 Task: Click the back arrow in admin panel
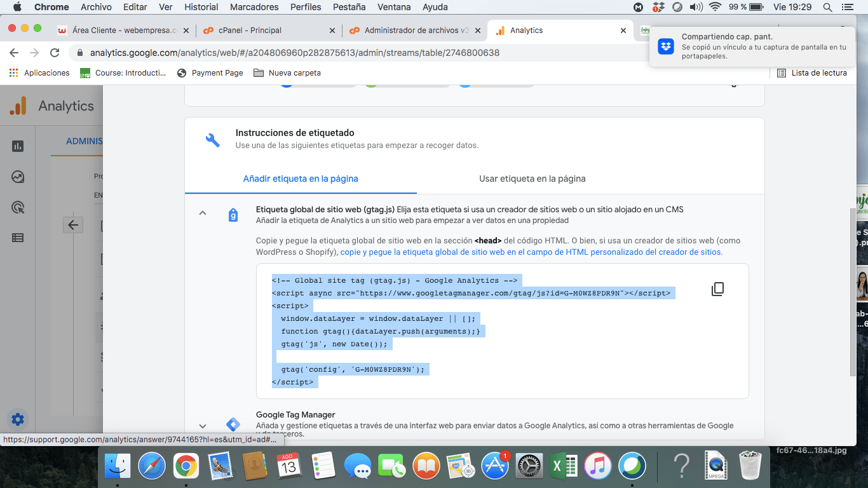pyautogui.click(x=73, y=225)
